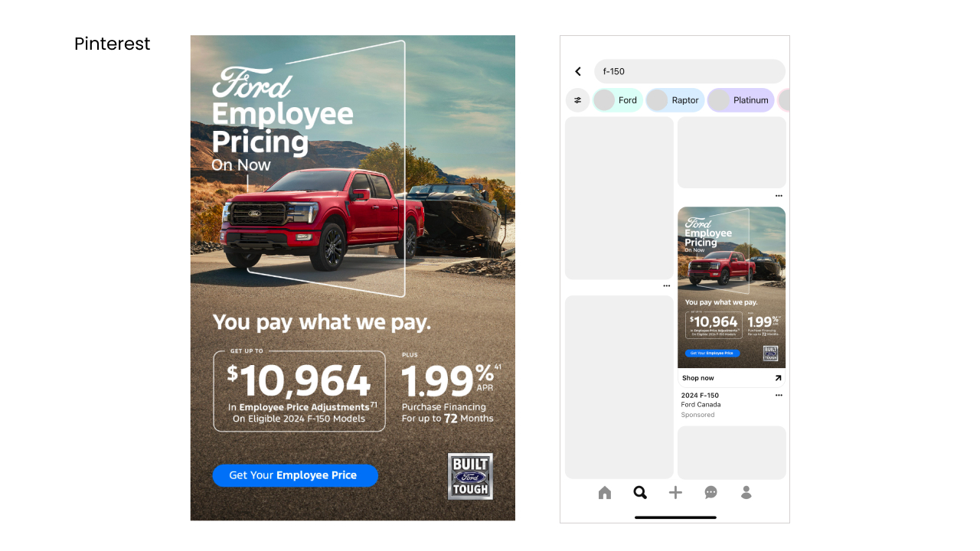Screen dimensions: 980x551
Task: Click the Employee Pricing heading on large ad
Action: pyautogui.click(x=283, y=129)
